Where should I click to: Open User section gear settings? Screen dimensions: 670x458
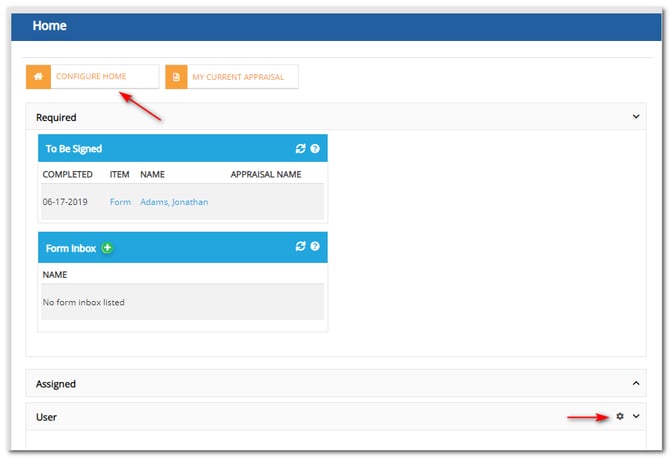point(620,416)
